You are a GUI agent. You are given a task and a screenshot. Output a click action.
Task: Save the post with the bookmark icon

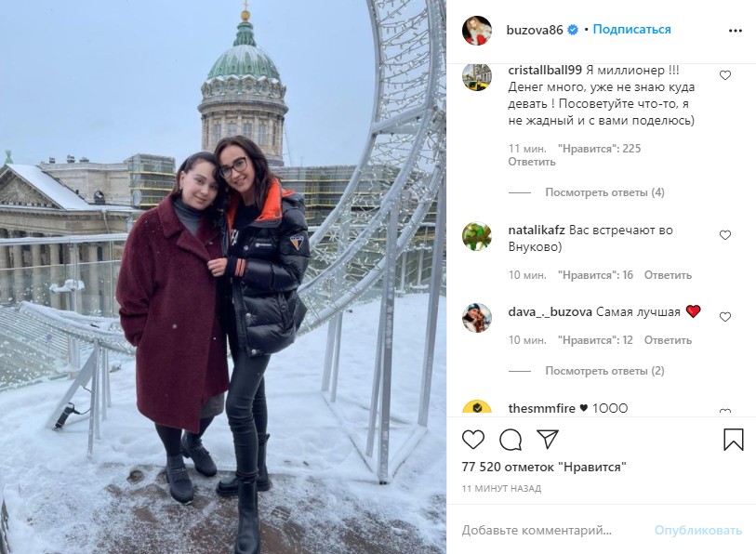734,440
